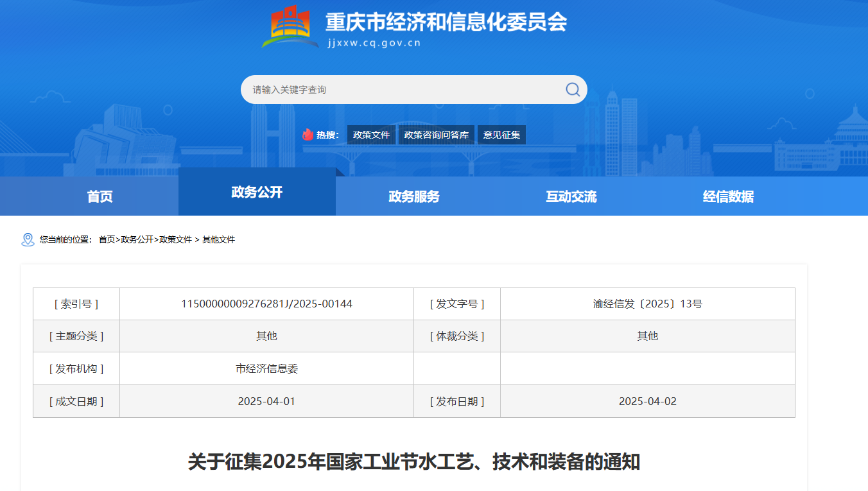Switch to the 经信数据 navigation tab
868x491 pixels.
pos(728,196)
